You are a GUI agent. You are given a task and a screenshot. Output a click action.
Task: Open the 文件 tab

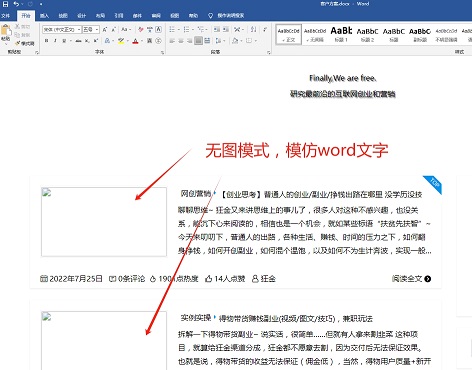coord(6,16)
